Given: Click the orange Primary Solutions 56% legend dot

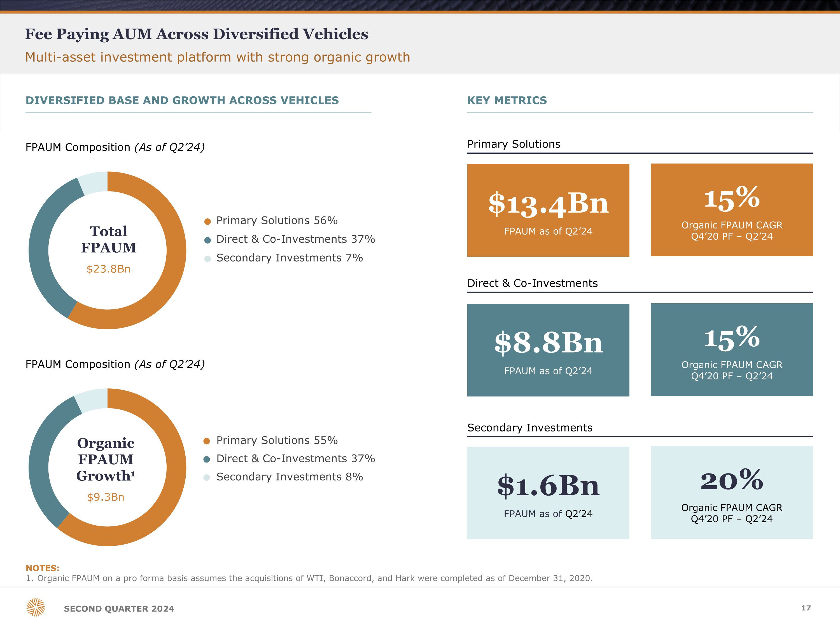Looking at the screenshot, I should point(207,221).
